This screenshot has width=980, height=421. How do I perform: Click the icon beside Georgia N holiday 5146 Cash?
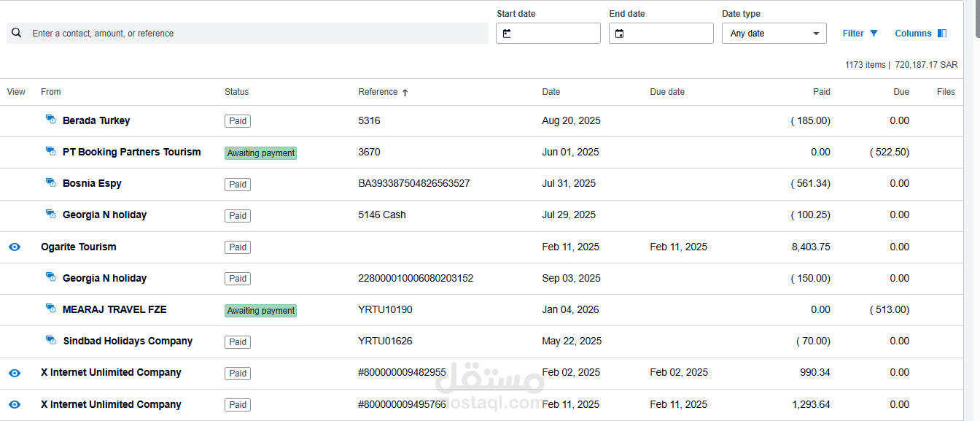[x=51, y=215]
